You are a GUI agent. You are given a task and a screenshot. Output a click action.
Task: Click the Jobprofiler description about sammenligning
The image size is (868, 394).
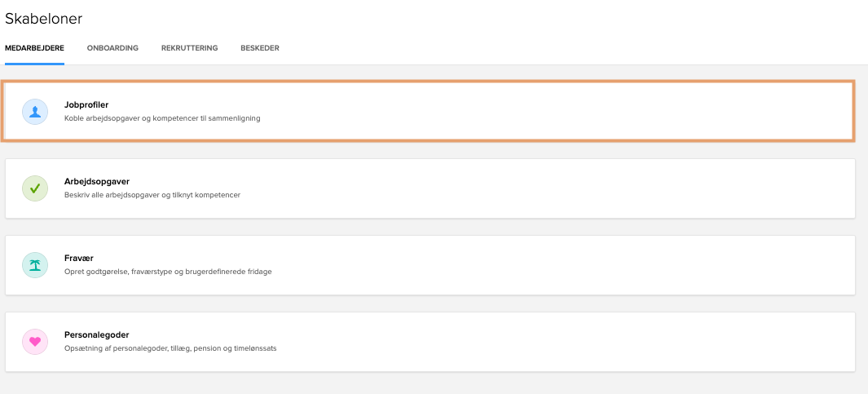coord(162,118)
